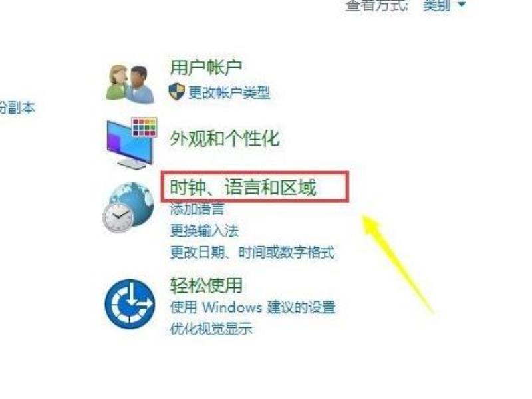
Task: Select the 优化视觉显示 link
Action: coord(211,329)
